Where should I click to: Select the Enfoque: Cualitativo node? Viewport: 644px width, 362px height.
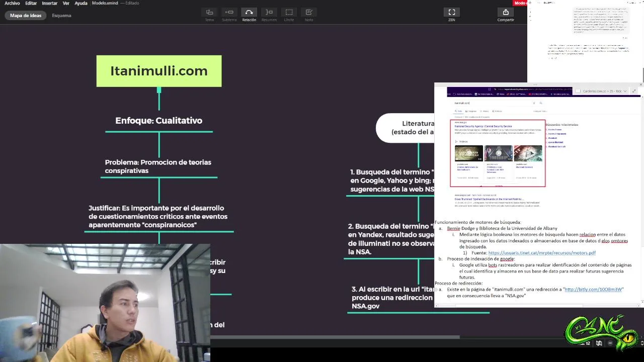(159, 121)
